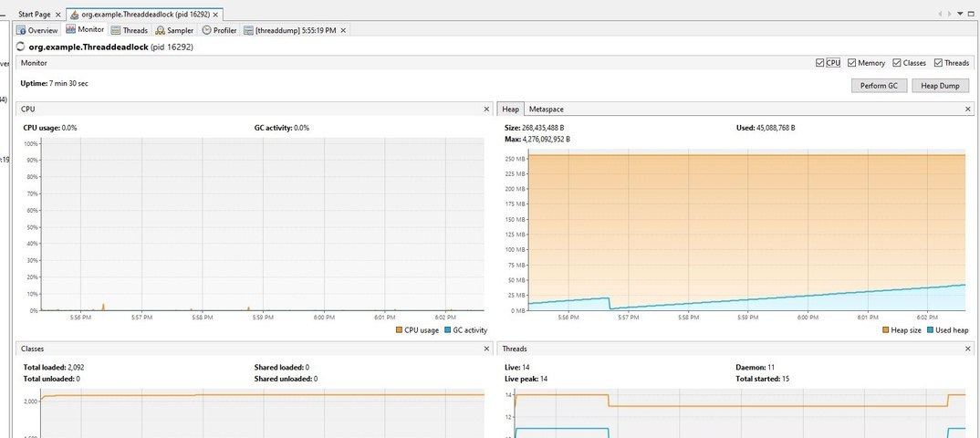Uncheck the CPU checkbox
Screen dimensions: 980x438
click(x=820, y=62)
